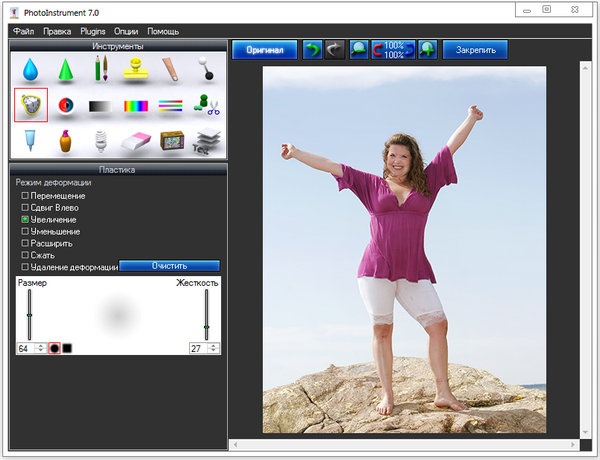This screenshot has width=600, height=460.
Task: Select the blue water drop tool
Action: pyautogui.click(x=30, y=70)
